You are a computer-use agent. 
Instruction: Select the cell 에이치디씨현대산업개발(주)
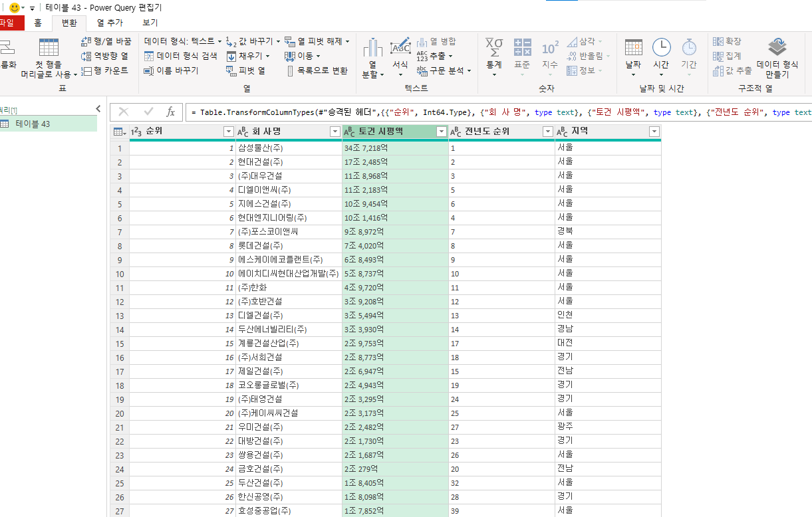pos(289,274)
